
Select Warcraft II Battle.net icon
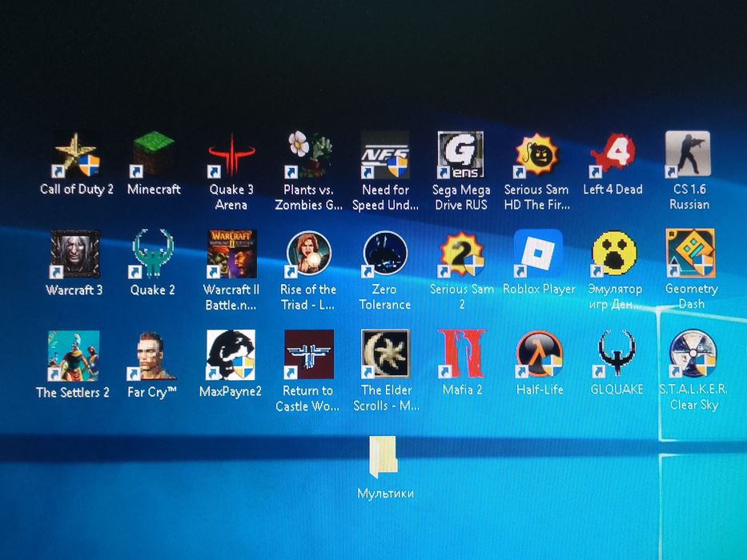[231, 254]
